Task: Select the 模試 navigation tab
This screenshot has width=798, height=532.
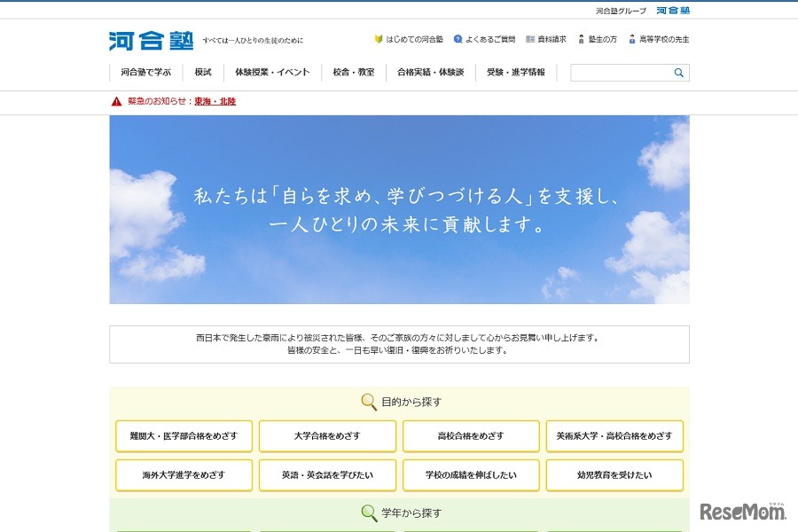Action: [202, 73]
